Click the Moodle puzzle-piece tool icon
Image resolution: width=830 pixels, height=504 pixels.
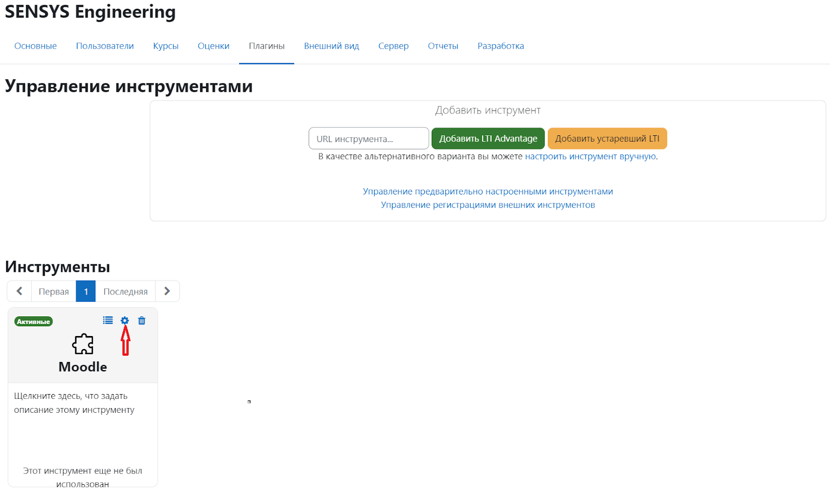tap(83, 344)
